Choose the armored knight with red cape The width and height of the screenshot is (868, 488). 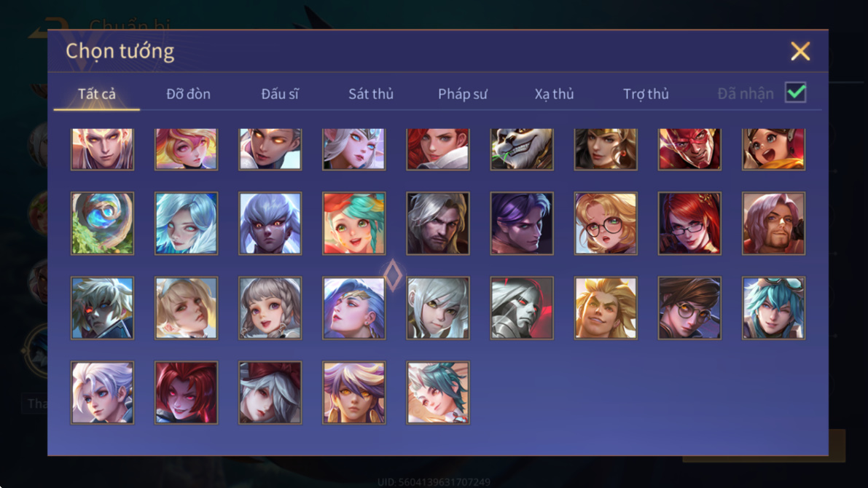pyautogui.click(x=522, y=308)
